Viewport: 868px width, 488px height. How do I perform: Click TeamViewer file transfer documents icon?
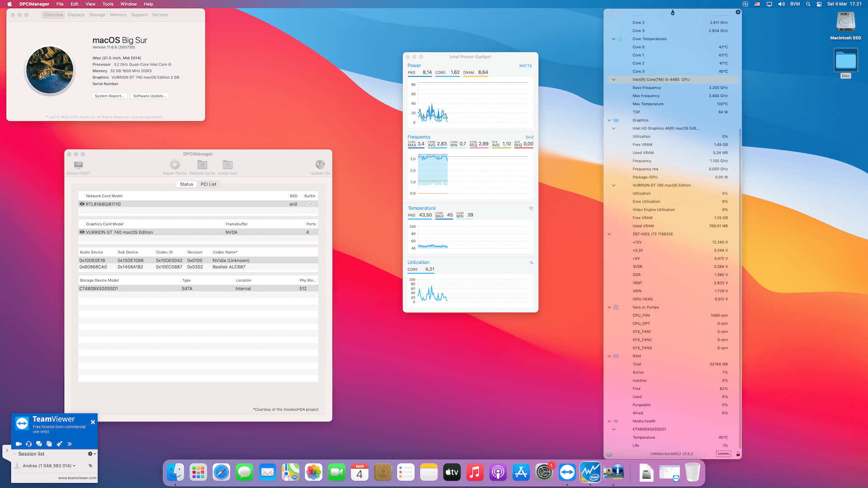(x=49, y=444)
